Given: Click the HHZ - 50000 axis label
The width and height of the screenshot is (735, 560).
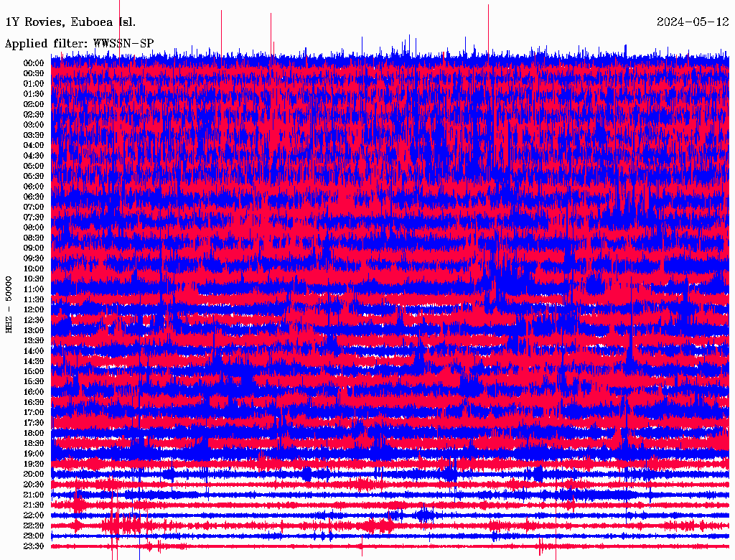Looking at the screenshot, I should [9, 305].
